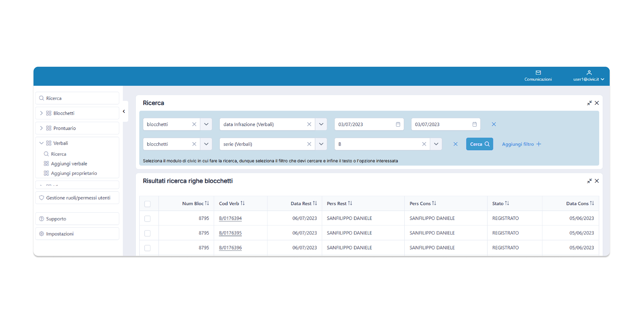
Task: Open serie (Verbali) dropdown
Action: click(x=321, y=144)
